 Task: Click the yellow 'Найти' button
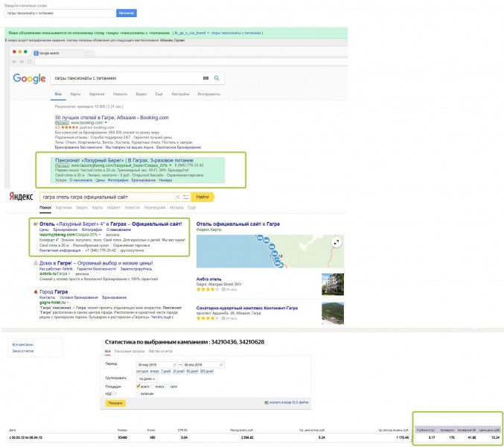202,197
